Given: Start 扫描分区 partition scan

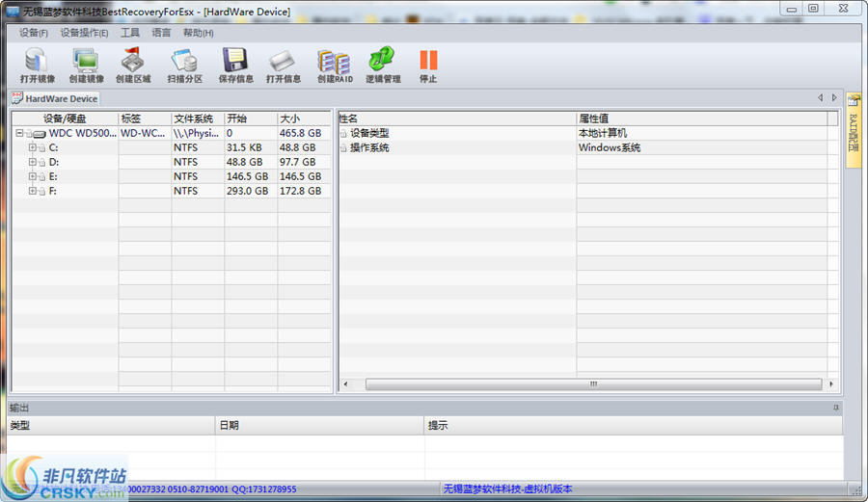Looking at the screenshot, I should tap(185, 66).
